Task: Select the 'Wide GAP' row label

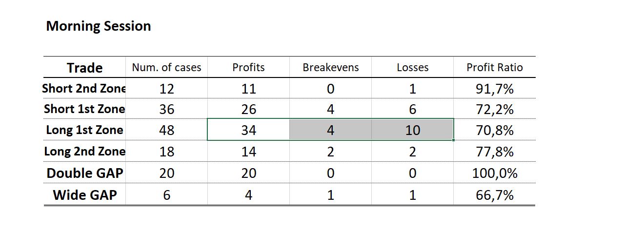Action: (x=84, y=195)
